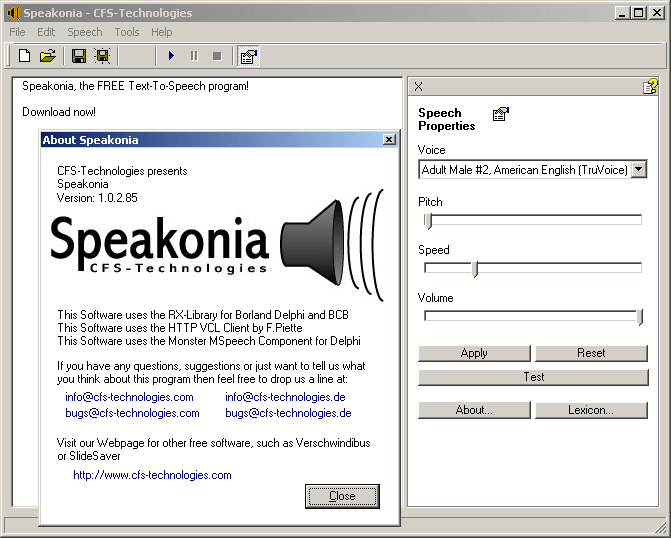Screen dimensions: 671x538
Task: Click the speaker icon in title bar
Action: [x=13, y=13]
